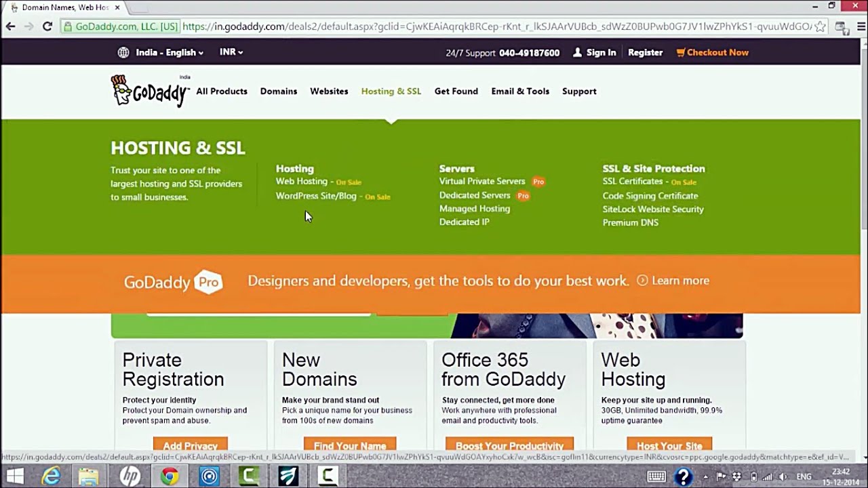Screen dimensions: 868x488
Task: Click the Learn more circled arrow icon
Action: 642,281
